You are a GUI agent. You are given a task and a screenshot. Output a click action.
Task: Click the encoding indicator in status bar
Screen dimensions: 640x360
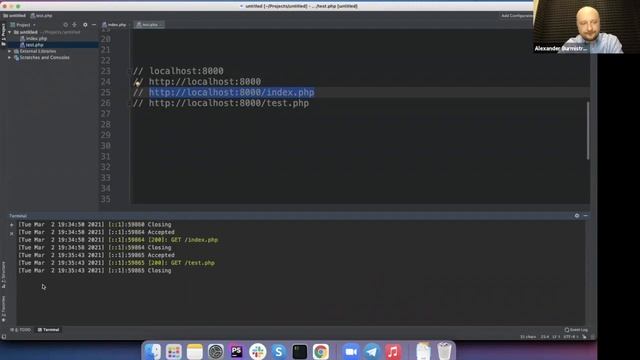pos(571,337)
